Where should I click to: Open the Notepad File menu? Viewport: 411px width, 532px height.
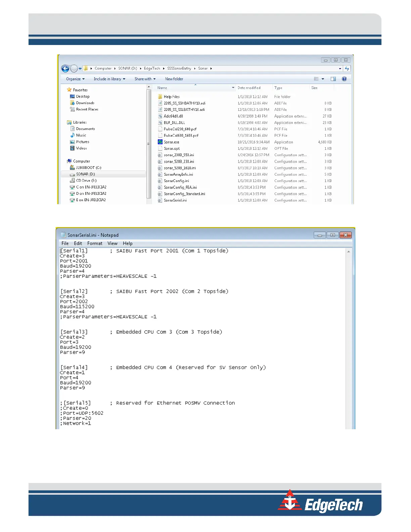pyautogui.click(x=65, y=243)
